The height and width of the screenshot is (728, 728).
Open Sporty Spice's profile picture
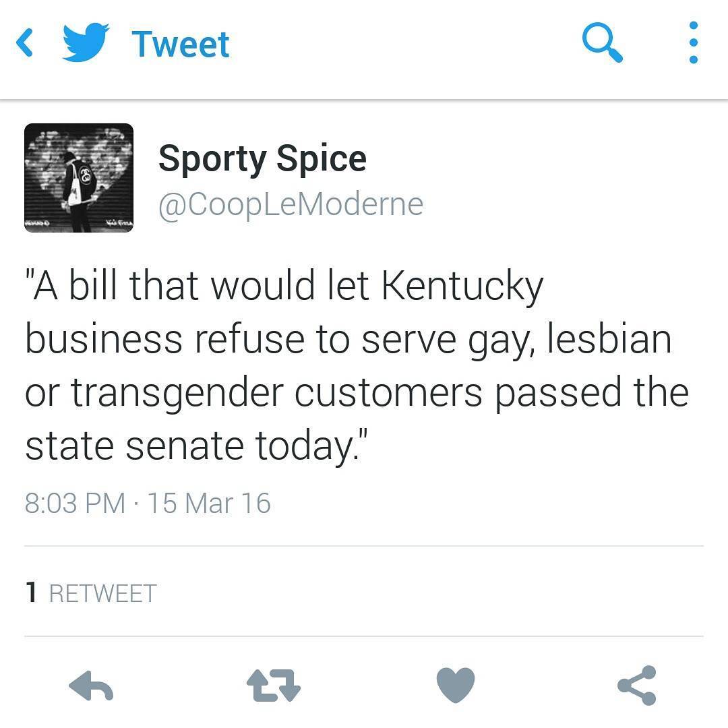click(x=79, y=178)
